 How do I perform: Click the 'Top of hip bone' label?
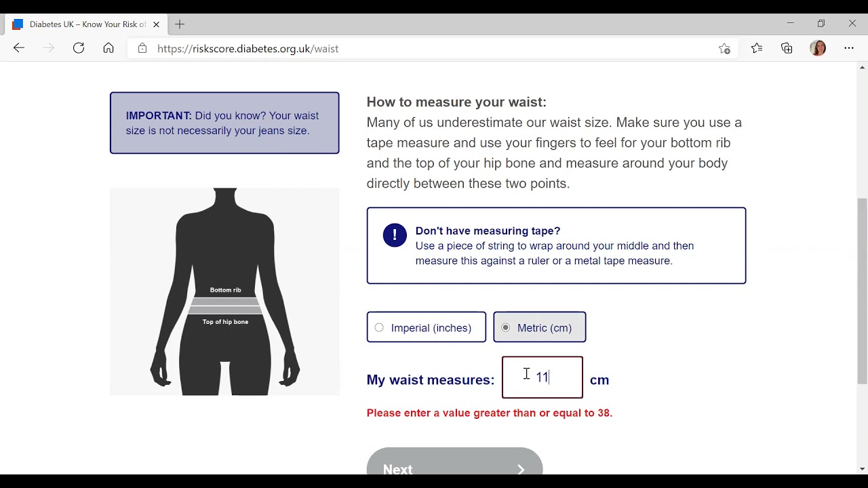(226, 322)
